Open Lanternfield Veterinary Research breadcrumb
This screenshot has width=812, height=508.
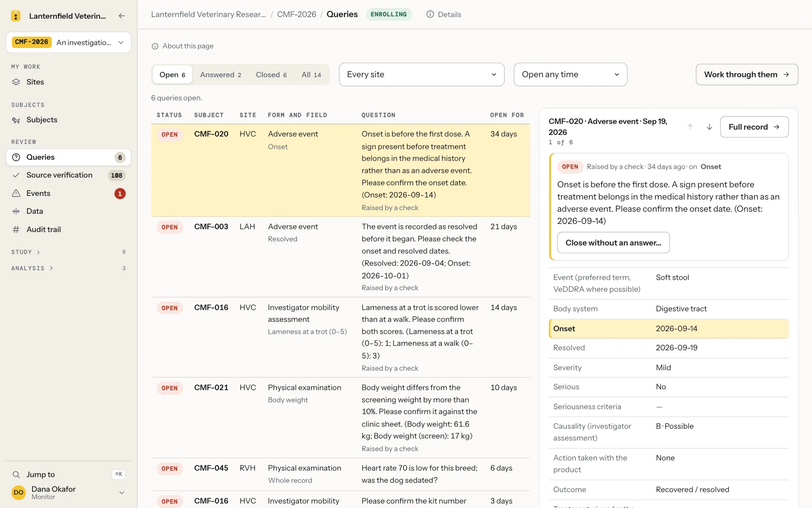coord(208,15)
